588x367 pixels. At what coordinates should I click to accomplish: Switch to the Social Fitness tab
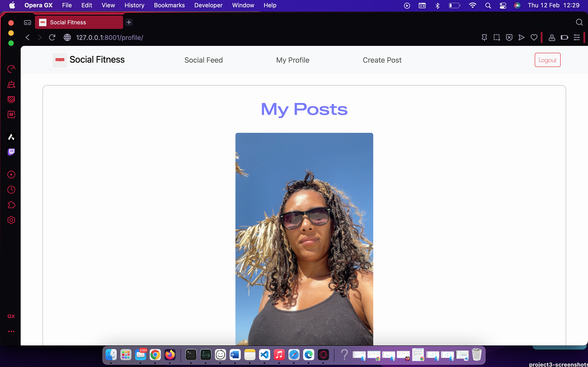[79, 22]
